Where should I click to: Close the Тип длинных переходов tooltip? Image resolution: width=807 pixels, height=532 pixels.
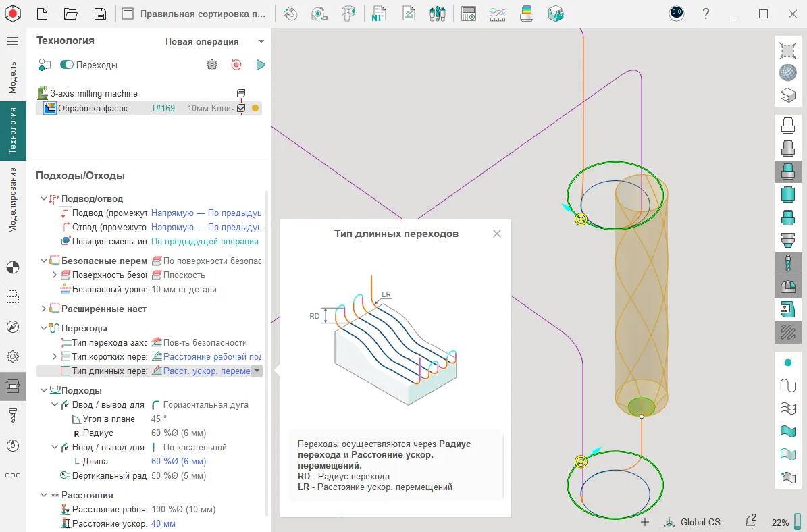pos(497,234)
